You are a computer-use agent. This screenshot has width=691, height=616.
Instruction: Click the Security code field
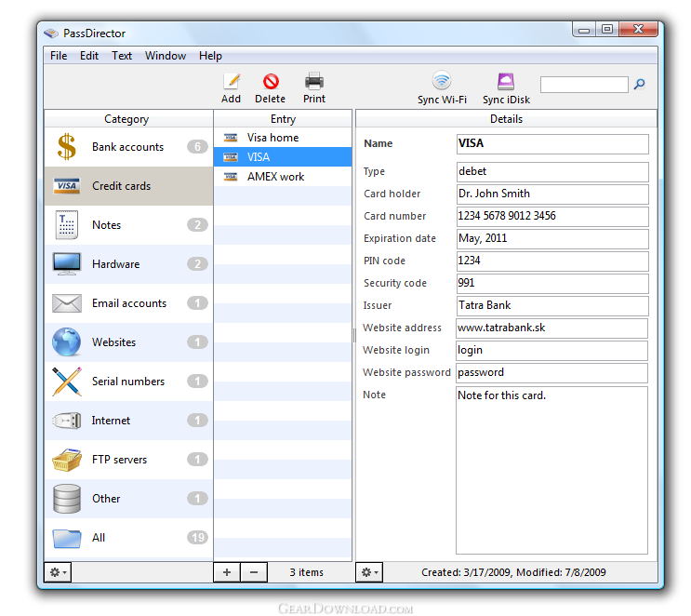pos(552,284)
